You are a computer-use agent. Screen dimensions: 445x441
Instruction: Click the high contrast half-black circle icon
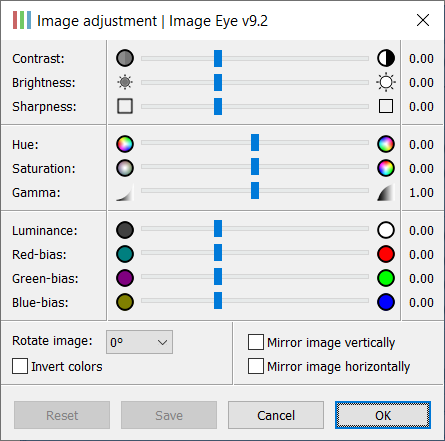tap(386, 58)
